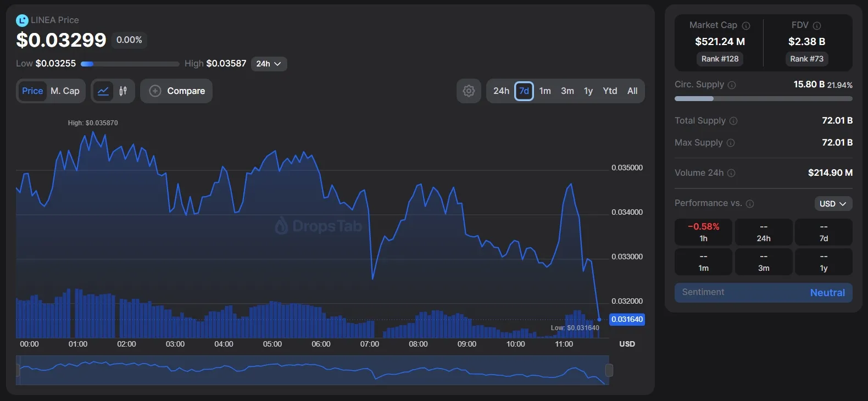Select the Price chart mode
Viewport: 868px width, 401px height.
click(32, 91)
